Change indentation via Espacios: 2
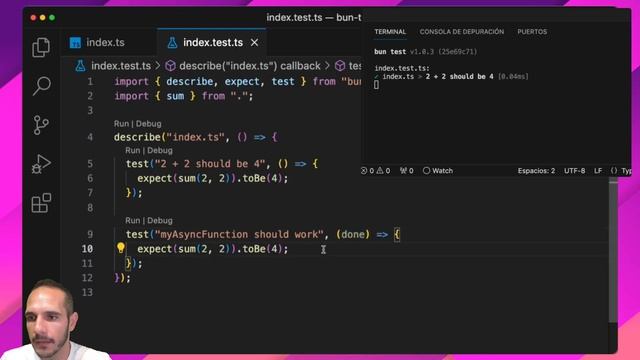 pos(536,171)
